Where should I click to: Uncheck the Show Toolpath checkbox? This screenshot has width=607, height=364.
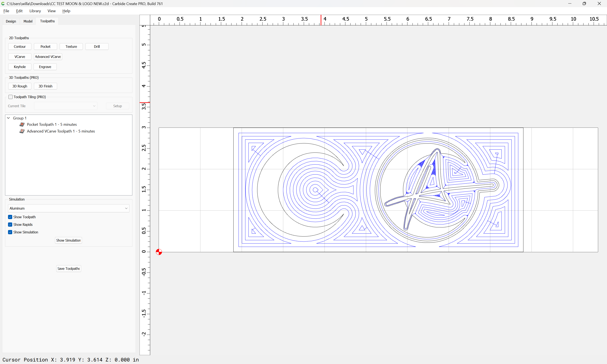click(10, 217)
